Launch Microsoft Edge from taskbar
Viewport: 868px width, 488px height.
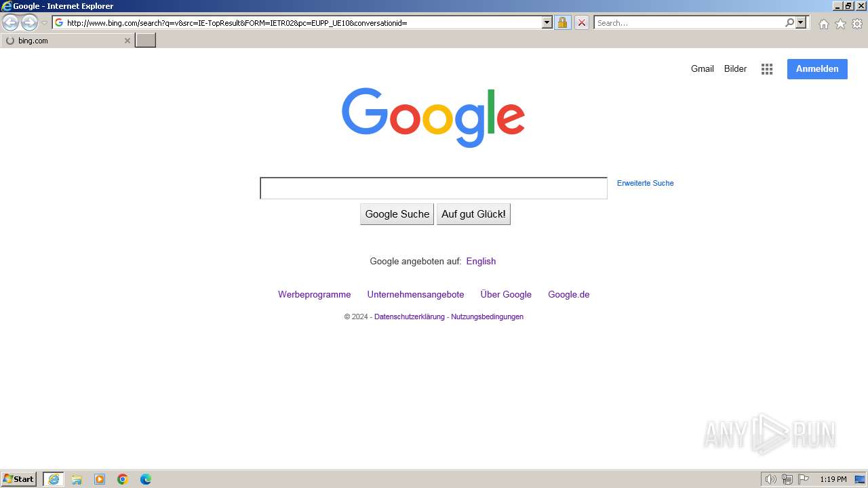146,479
